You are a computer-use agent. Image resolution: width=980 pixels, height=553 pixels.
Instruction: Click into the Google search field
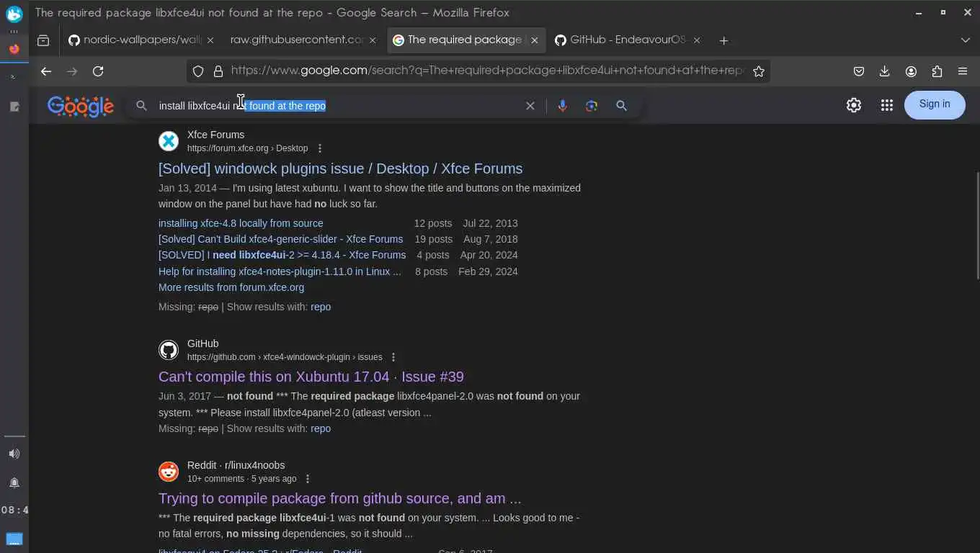coord(339,106)
